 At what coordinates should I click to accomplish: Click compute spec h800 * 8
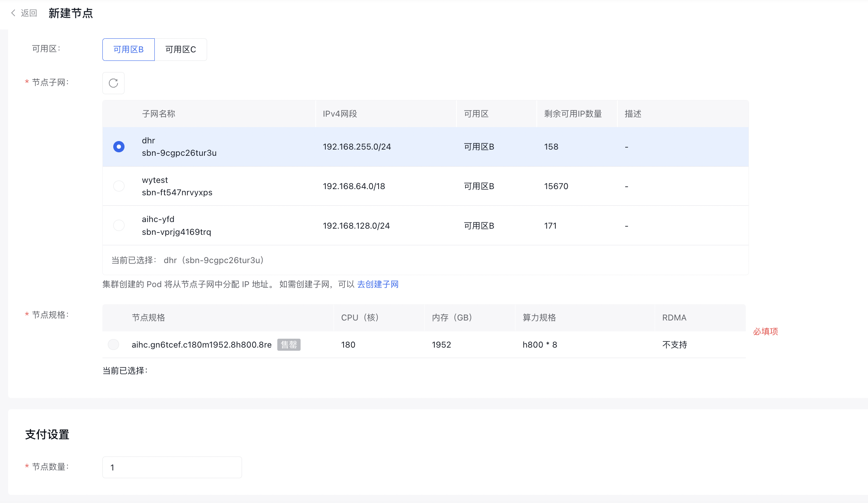[540, 345]
